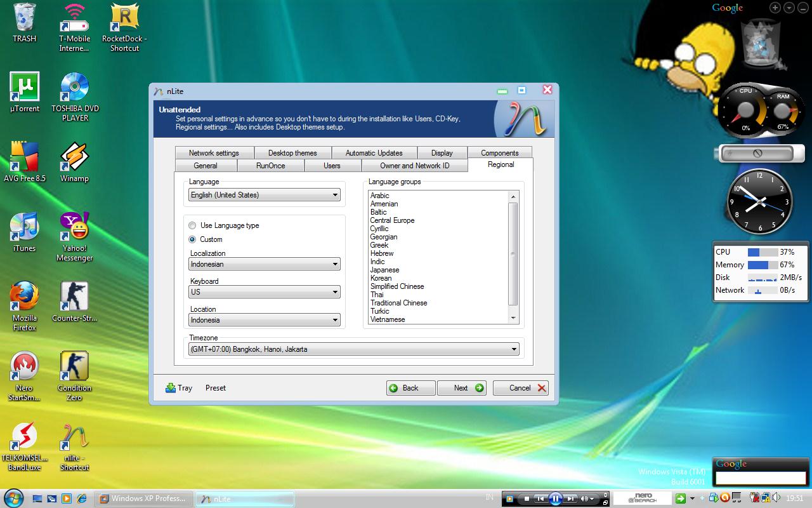Select the Winamp desktop icon
The width and height of the screenshot is (812, 508).
tap(74, 162)
